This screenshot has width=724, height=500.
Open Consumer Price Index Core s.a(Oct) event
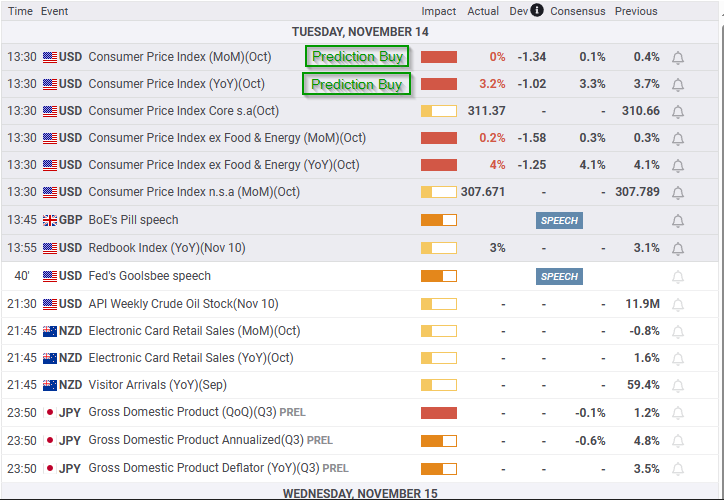(x=184, y=111)
